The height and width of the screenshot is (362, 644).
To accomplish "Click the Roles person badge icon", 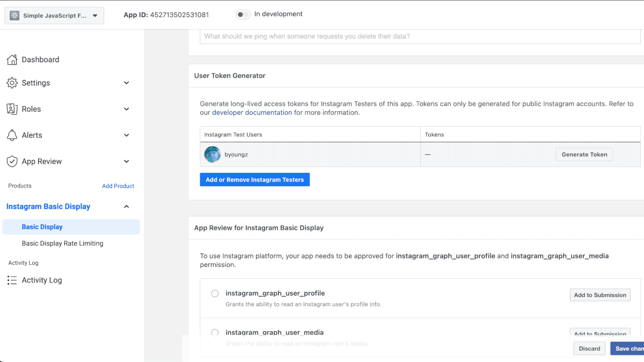I will 12,109.
